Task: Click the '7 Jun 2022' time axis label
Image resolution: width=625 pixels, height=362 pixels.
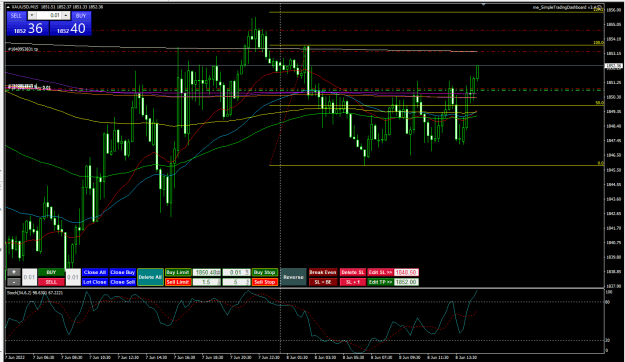Action: [x=15, y=357]
